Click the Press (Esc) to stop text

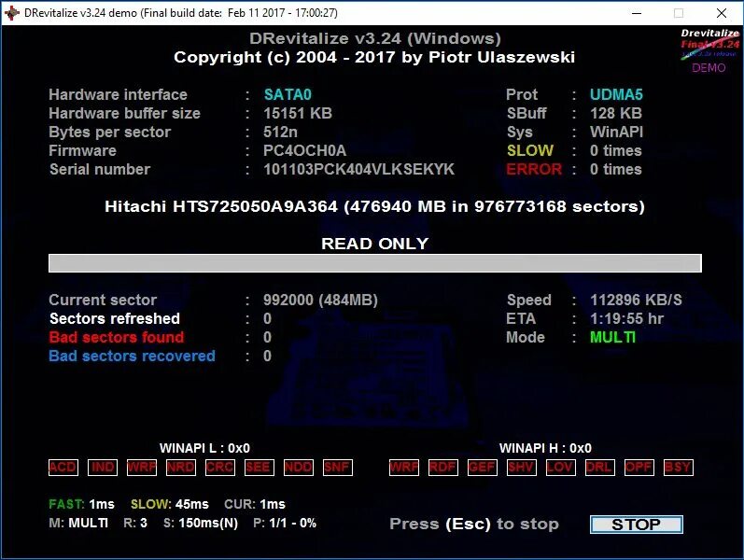point(474,524)
